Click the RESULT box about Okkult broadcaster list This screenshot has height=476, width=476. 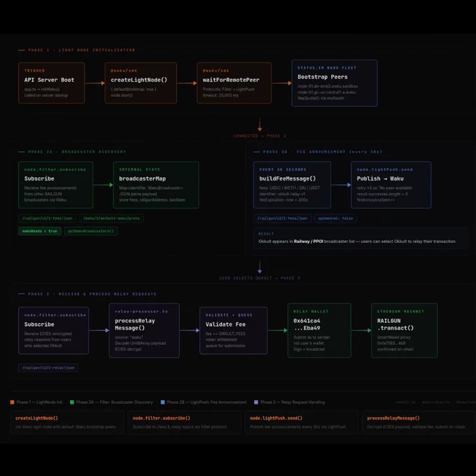click(x=360, y=238)
